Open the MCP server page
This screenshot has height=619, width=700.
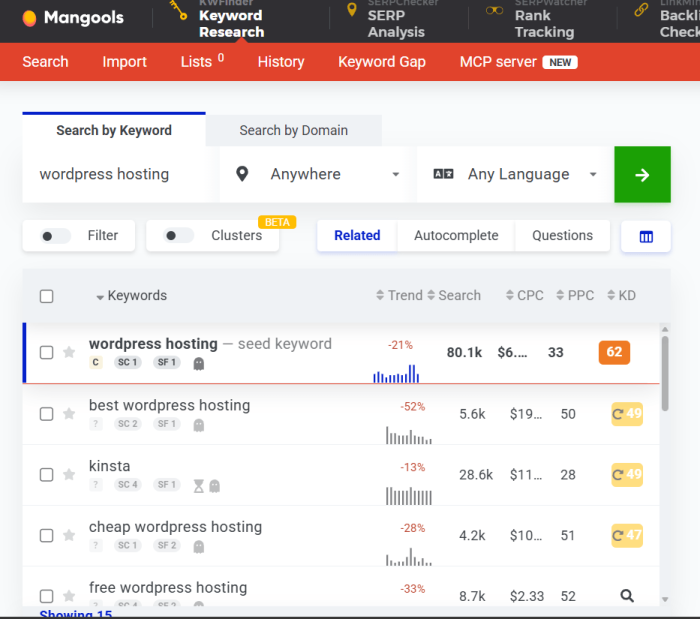tap(519, 62)
